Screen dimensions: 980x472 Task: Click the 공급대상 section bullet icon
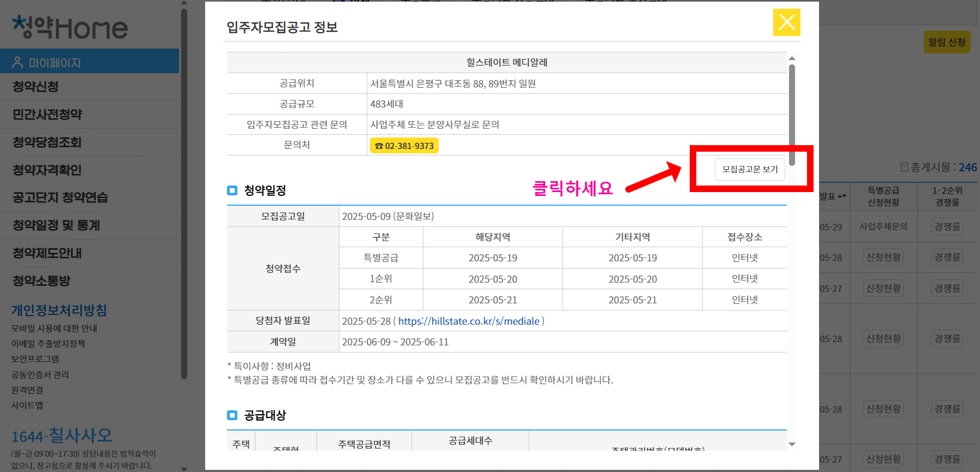click(232, 415)
